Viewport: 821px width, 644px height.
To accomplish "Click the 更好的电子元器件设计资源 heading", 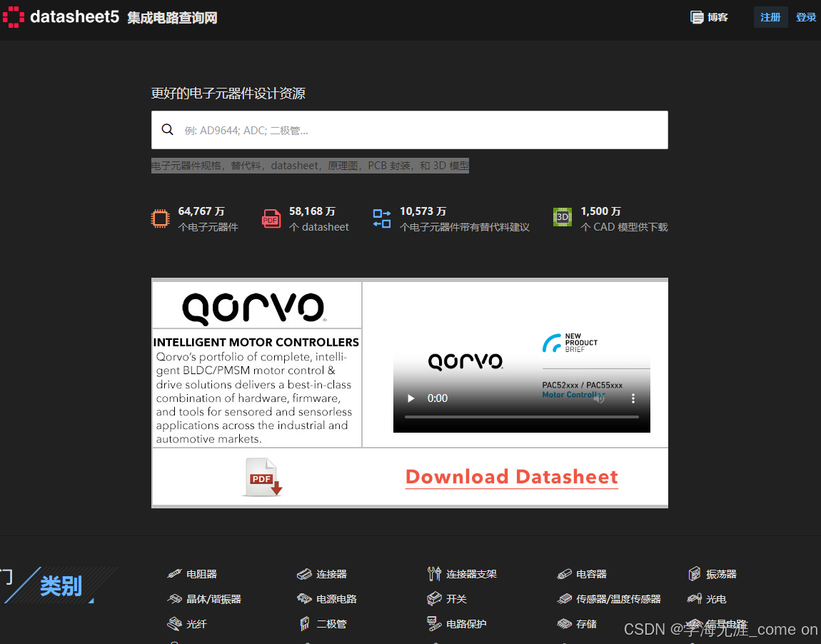I will [228, 94].
